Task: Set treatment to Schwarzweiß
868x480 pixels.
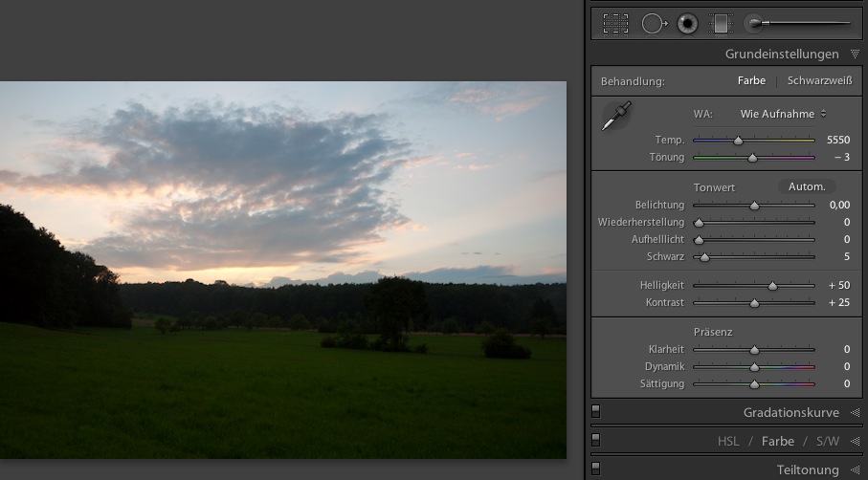Action: coord(819,81)
